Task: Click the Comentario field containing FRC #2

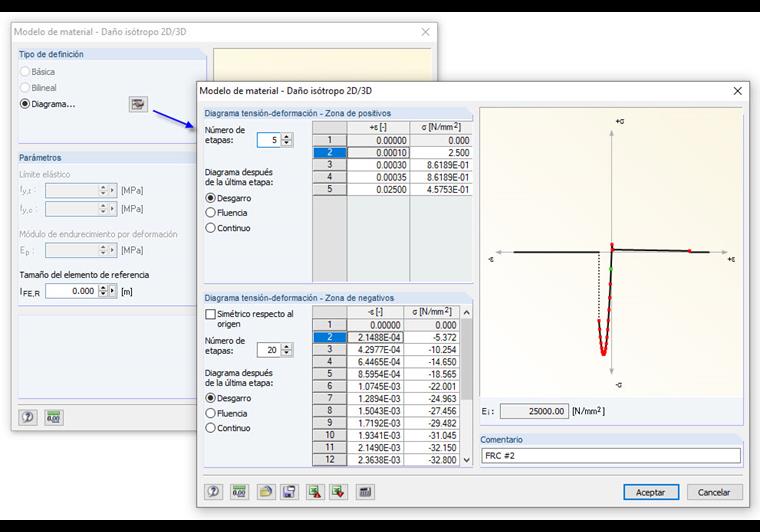Action: [x=611, y=456]
